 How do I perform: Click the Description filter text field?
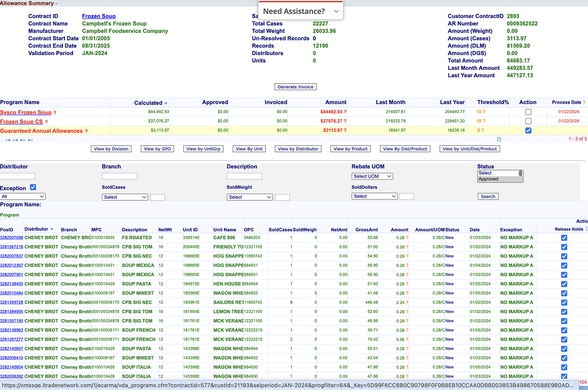(x=245, y=176)
